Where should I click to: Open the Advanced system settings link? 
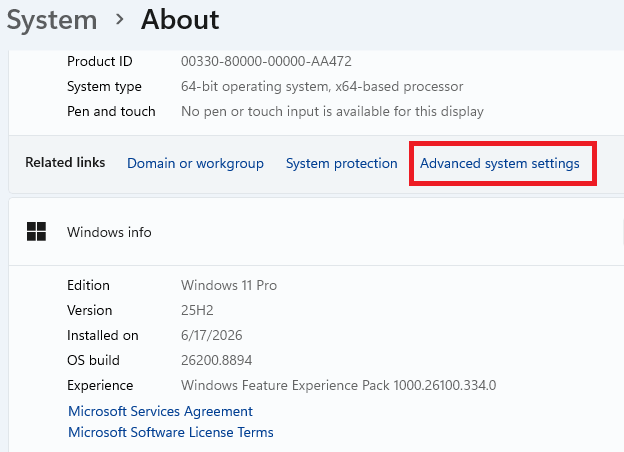pyautogui.click(x=499, y=164)
